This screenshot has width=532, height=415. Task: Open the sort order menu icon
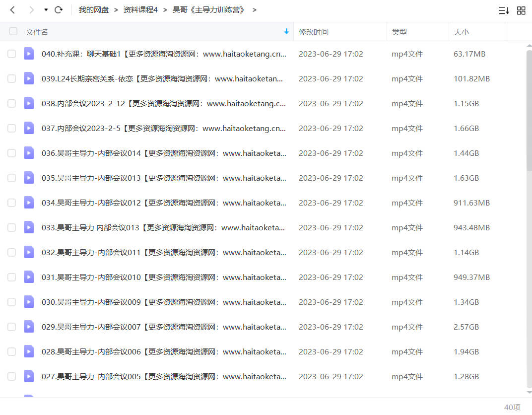504,10
